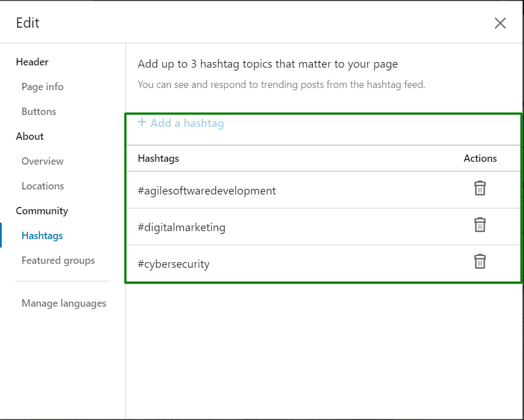
Task: Click the Add a hashtag link
Action: point(186,123)
